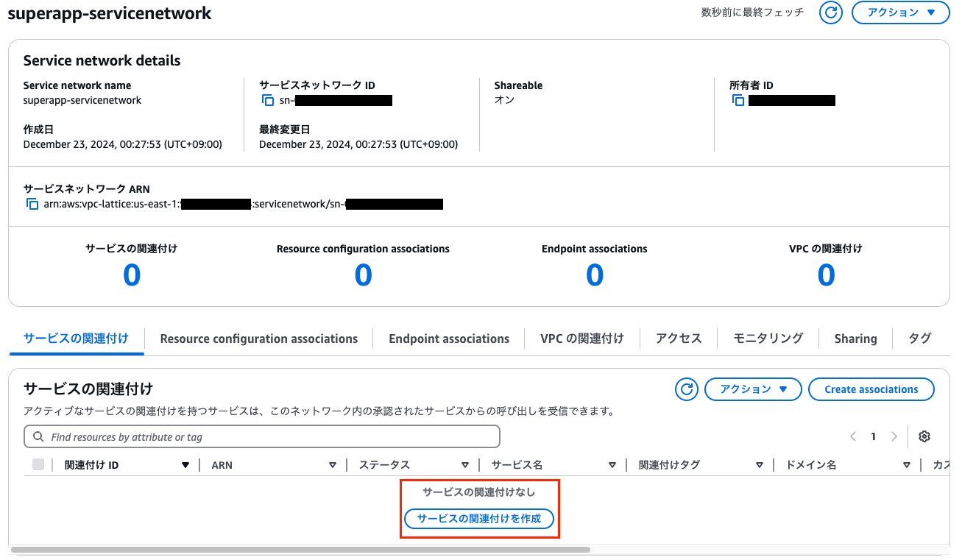Focus the Find resources search field
Image resolution: width=962 pixels, height=560 pixels.
(262, 436)
